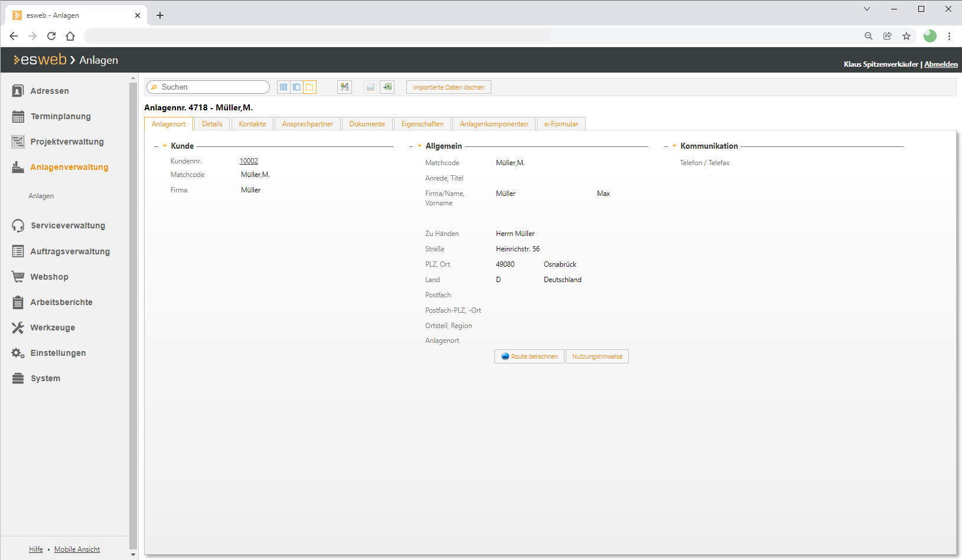Click the toolbar icon right of the view buttons
The height and width of the screenshot is (560, 962).
pos(344,87)
